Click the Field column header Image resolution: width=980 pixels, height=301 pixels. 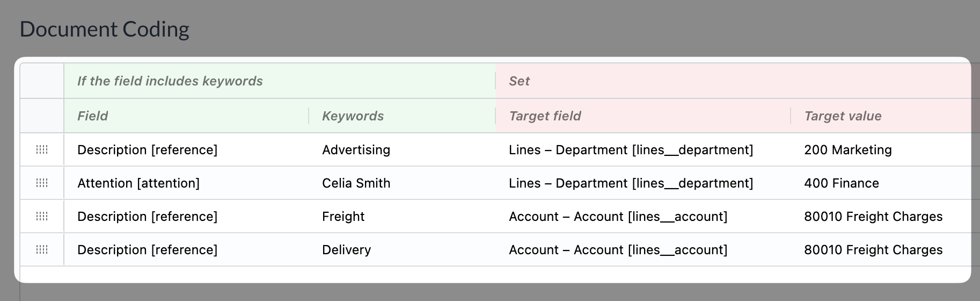[92, 116]
